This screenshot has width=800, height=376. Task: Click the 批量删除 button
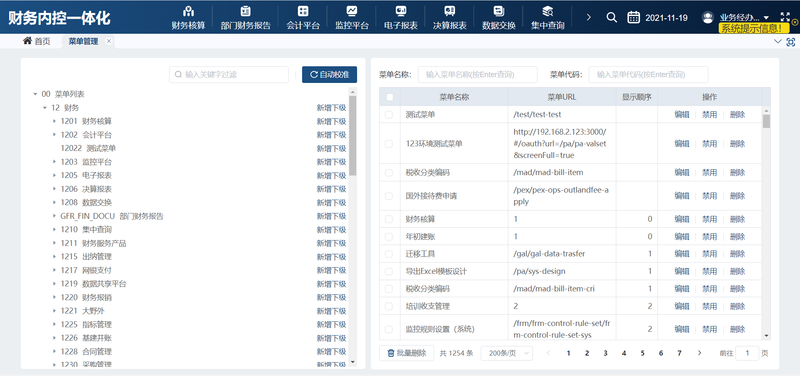coord(407,353)
